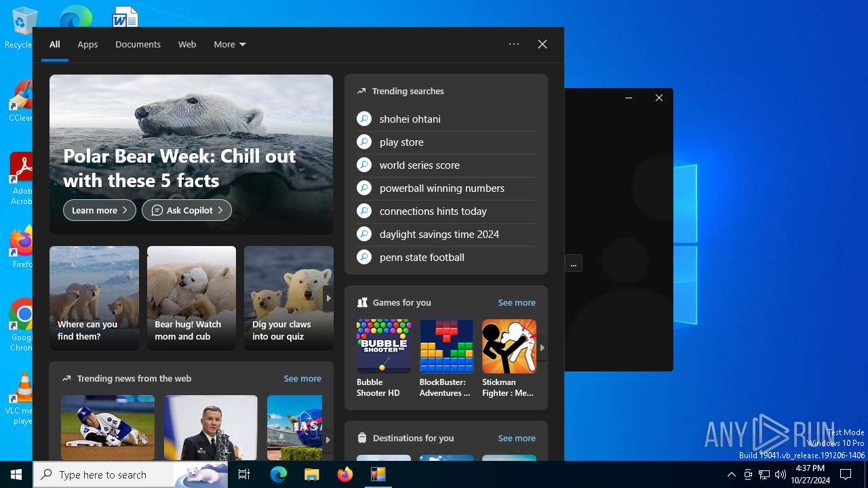Show more games with the arrow

542,347
